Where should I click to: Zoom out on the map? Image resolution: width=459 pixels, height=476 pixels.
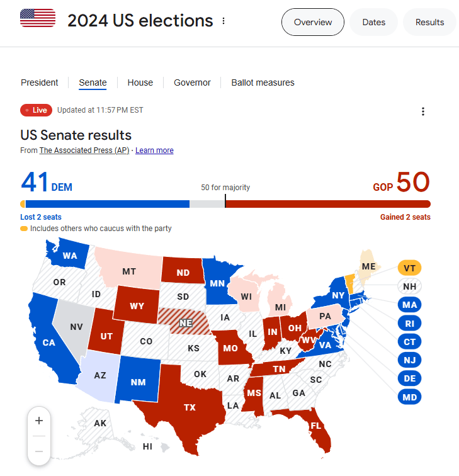(x=39, y=451)
